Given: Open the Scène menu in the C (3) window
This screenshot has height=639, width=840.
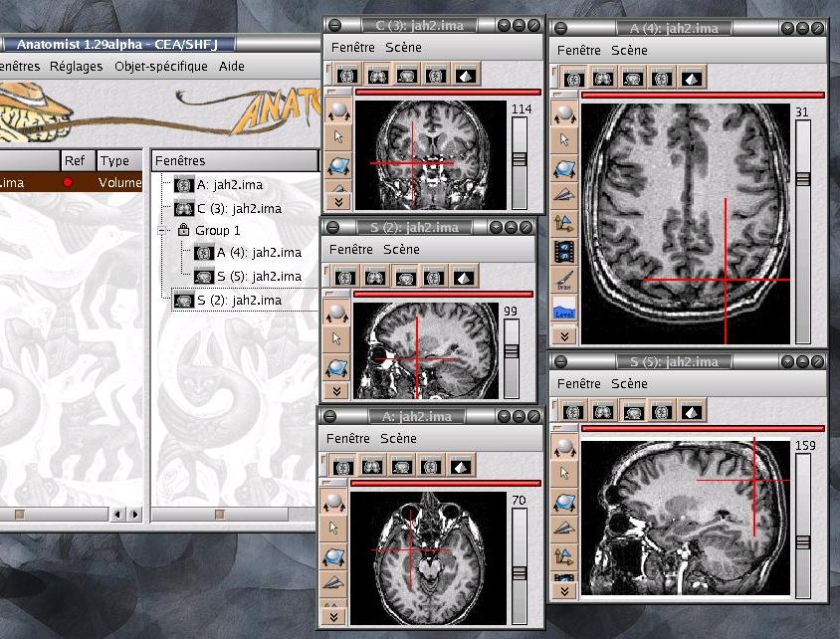Looking at the screenshot, I should 402,47.
